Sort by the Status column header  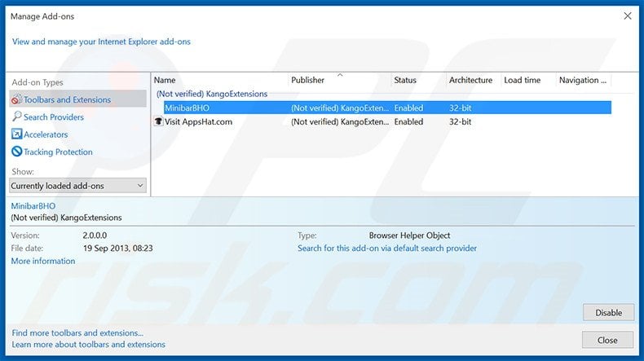(405, 80)
